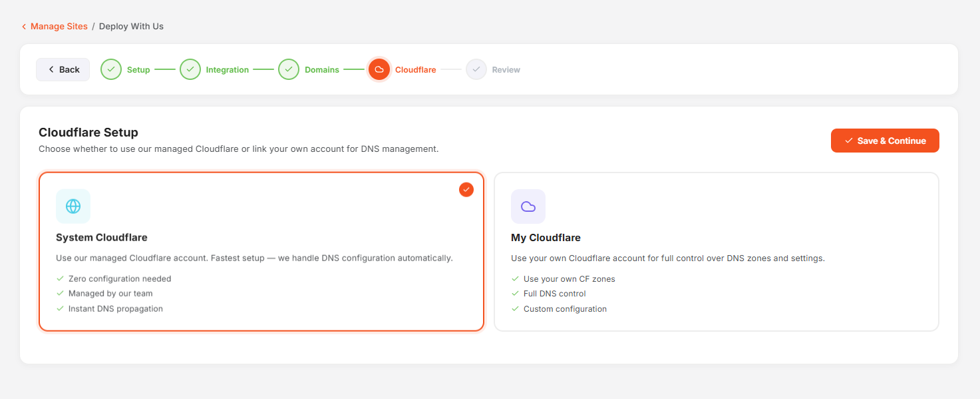Click the chevron before Manage Sites
The height and width of the screenshot is (399, 980).
point(24,27)
